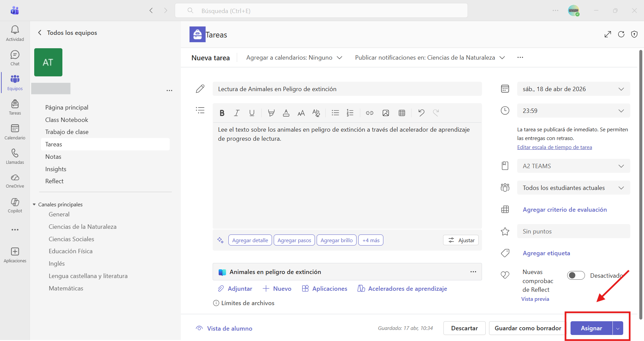The width and height of the screenshot is (644, 341).
Task: Click the Descartar button
Action: 465,328
